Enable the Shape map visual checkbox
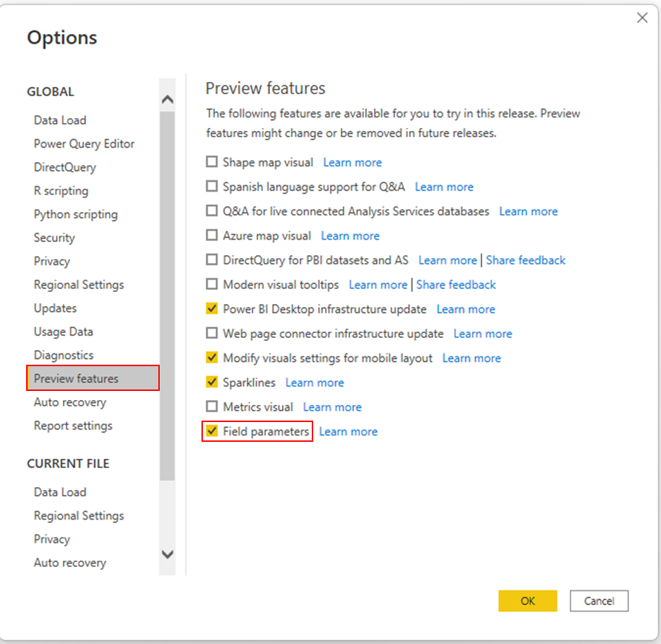The height and width of the screenshot is (644, 661). pyautogui.click(x=212, y=162)
